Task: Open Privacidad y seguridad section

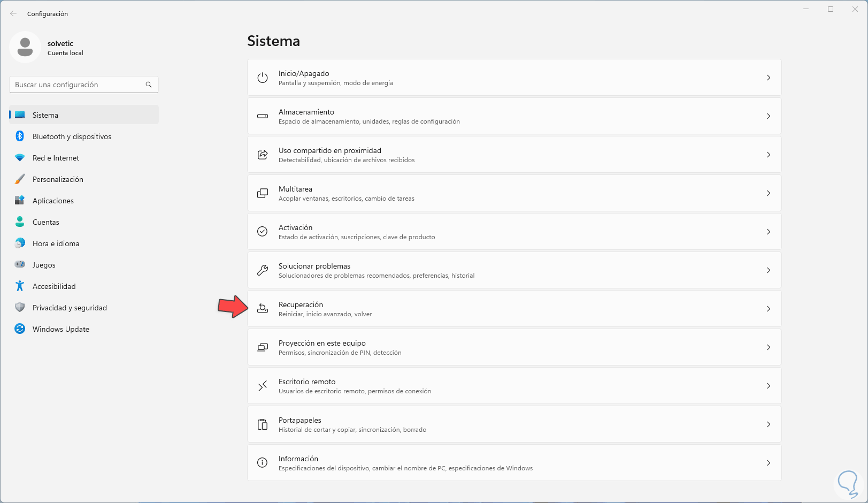Action: coord(70,308)
